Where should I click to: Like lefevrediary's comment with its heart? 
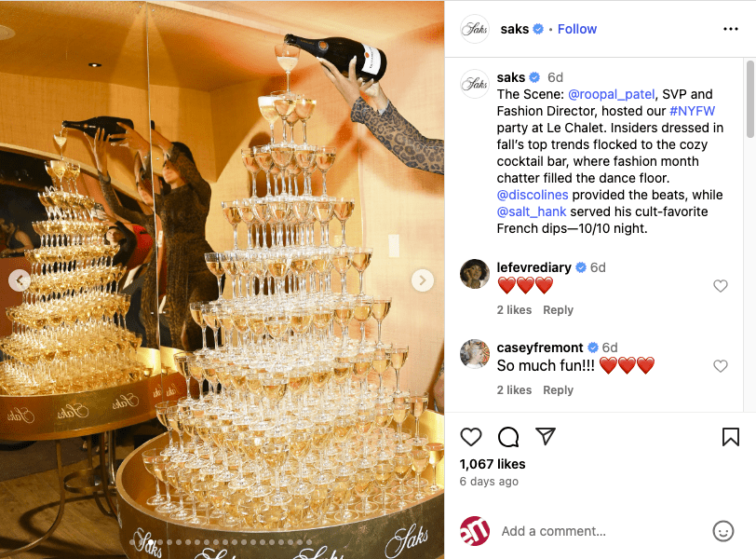[721, 286]
